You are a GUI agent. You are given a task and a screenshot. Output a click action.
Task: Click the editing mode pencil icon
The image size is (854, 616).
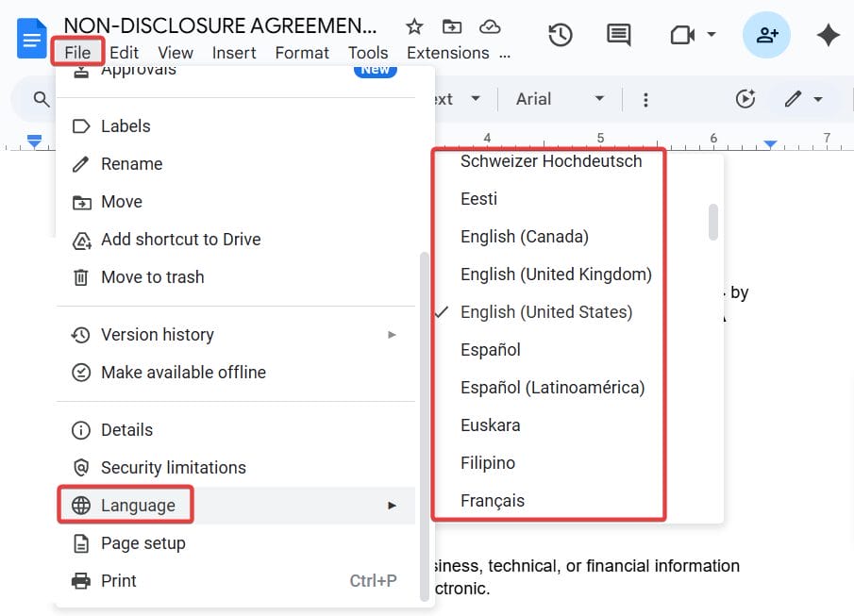point(793,99)
